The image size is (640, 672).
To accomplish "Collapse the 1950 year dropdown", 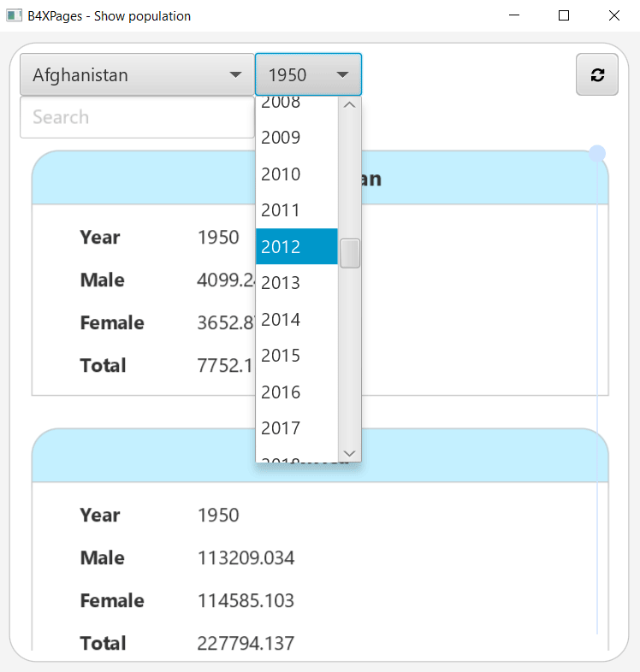I will click(308, 75).
